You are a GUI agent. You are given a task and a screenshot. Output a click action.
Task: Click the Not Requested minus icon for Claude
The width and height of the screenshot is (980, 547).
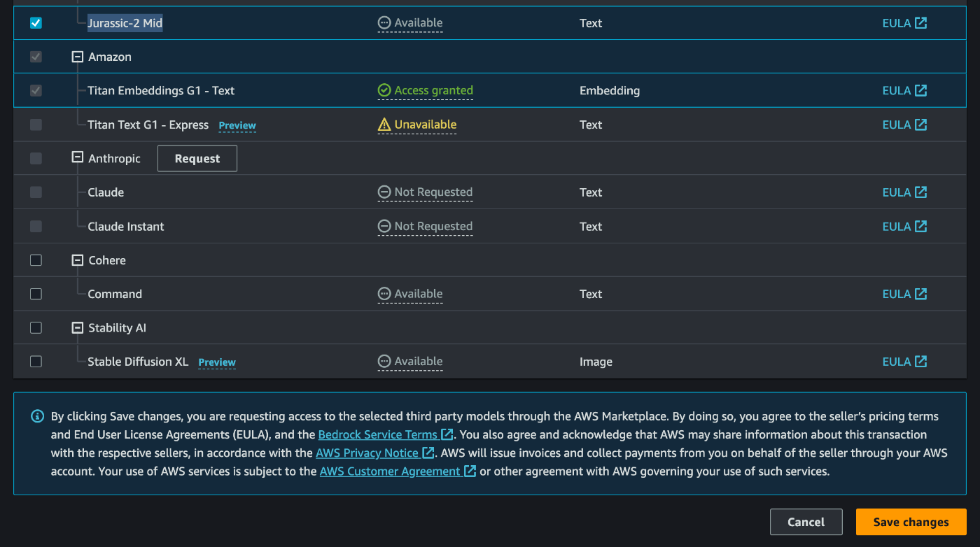384,192
